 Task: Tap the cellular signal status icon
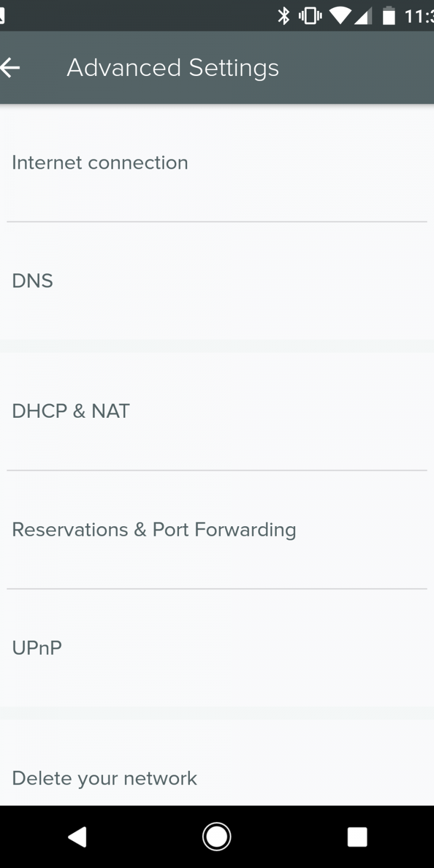[363, 16]
